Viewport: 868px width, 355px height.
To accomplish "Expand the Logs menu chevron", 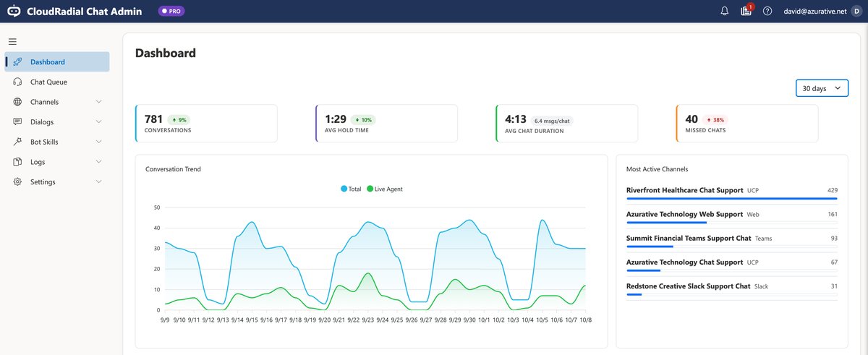I will [98, 162].
